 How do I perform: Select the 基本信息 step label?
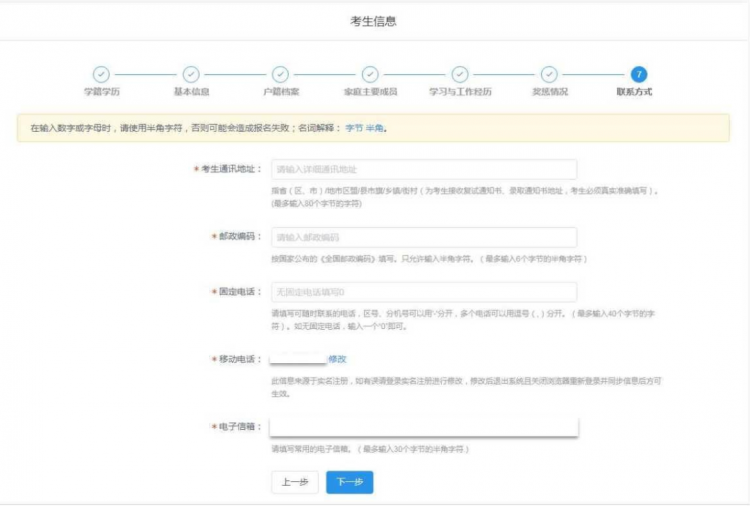tap(191, 92)
